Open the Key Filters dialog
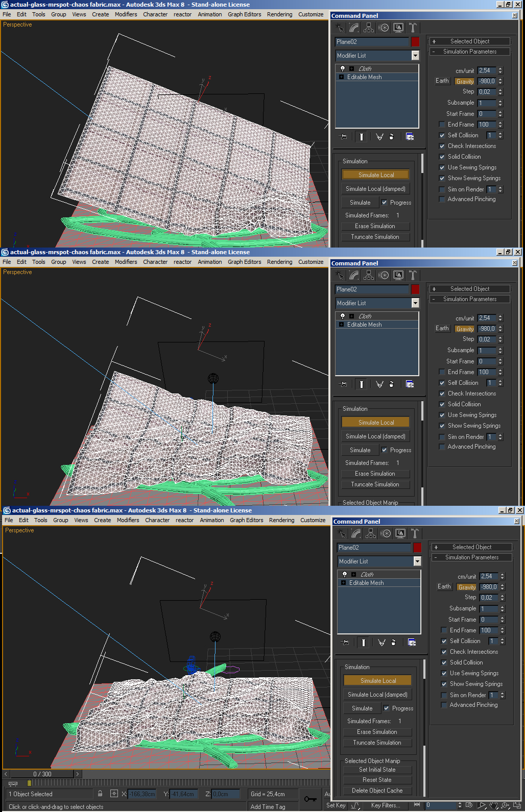The height and width of the screenshot is (812, 525). tap(385, 805)
